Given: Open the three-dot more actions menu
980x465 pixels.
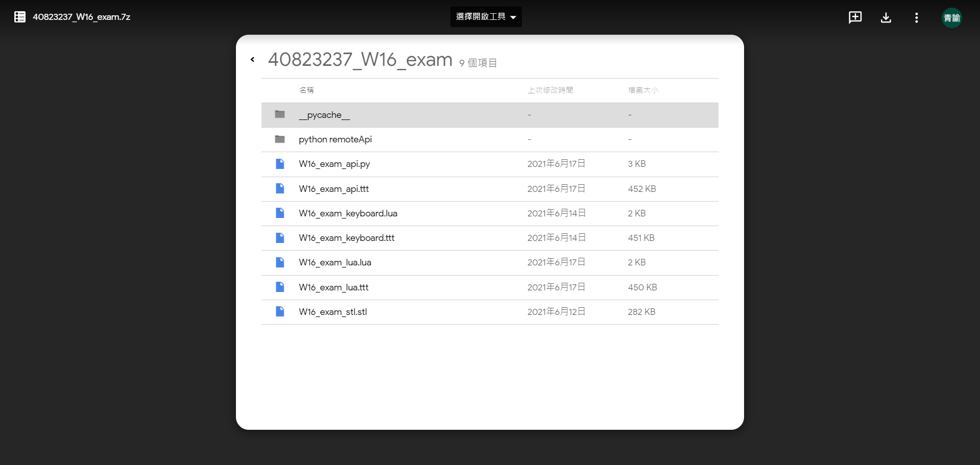Looking at the screenshot, I should coord(917,18).
